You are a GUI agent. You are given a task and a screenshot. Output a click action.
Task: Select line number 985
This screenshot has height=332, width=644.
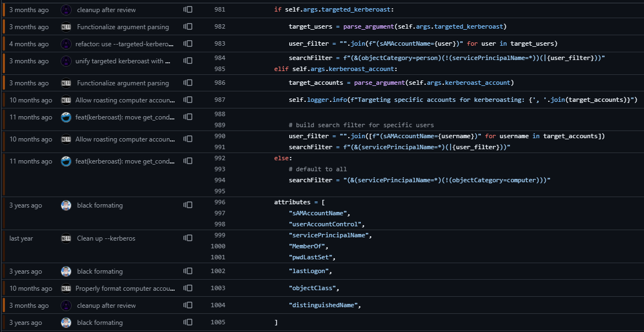(220, 69)
